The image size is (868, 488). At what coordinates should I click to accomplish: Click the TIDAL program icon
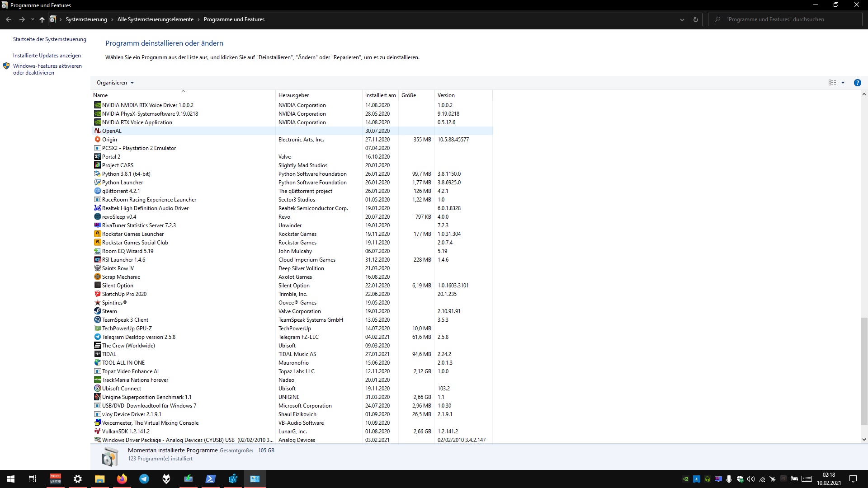tap(97, 354)
